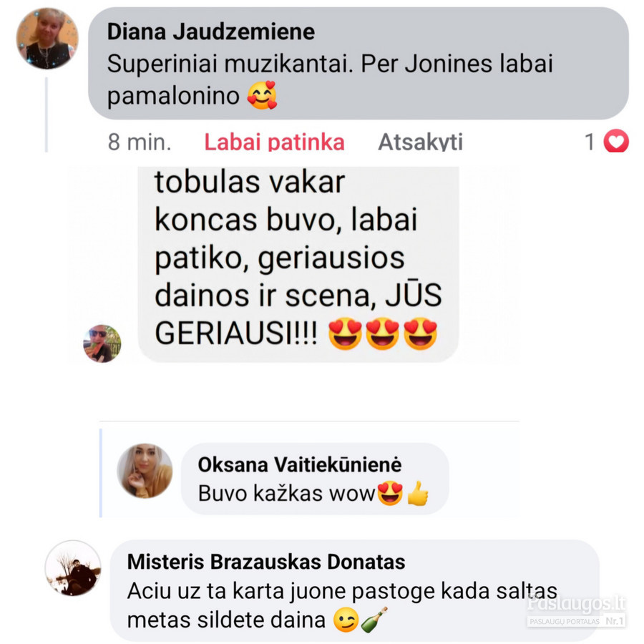Click the smiling hearts emoji in Diana's comment
This screenshot has height=644, width=644.
click(x=262, y=95)
